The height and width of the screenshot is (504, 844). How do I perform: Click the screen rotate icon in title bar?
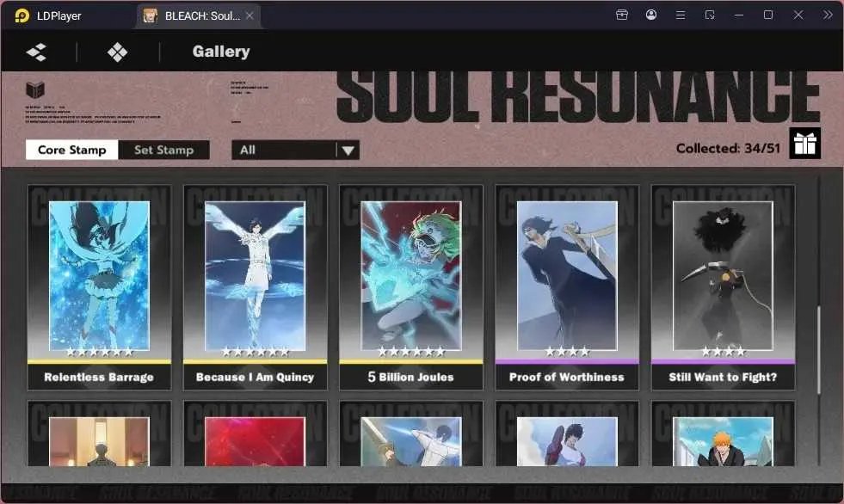point(710,15)
